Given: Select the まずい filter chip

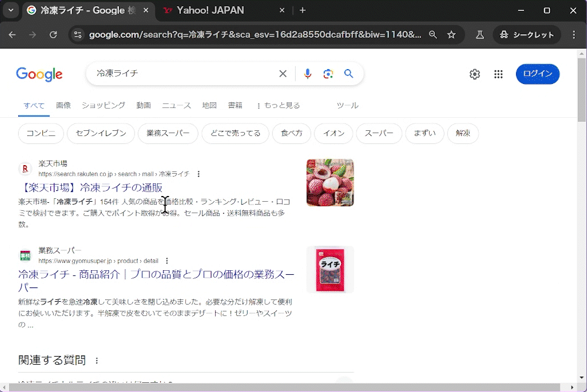Looking at the screenshot, I should tap(425, 133).
